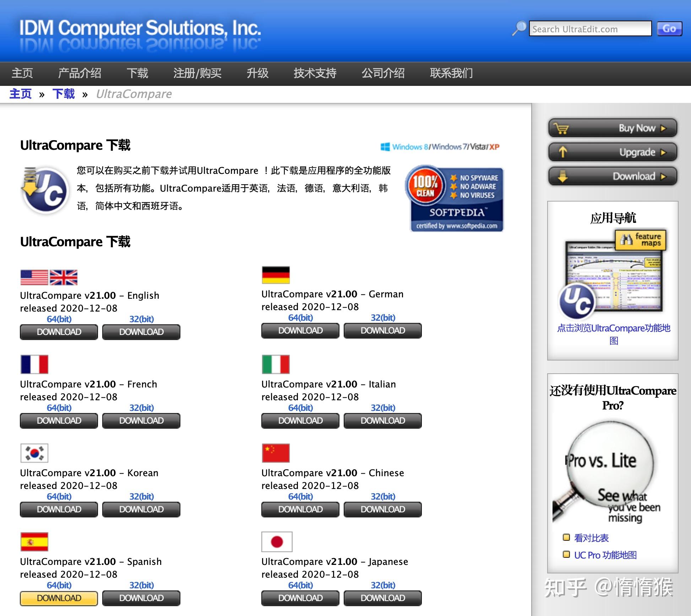Viewport: 691px width, 616px height.
Task: Click the French flag icon
Action: point(34,364)
